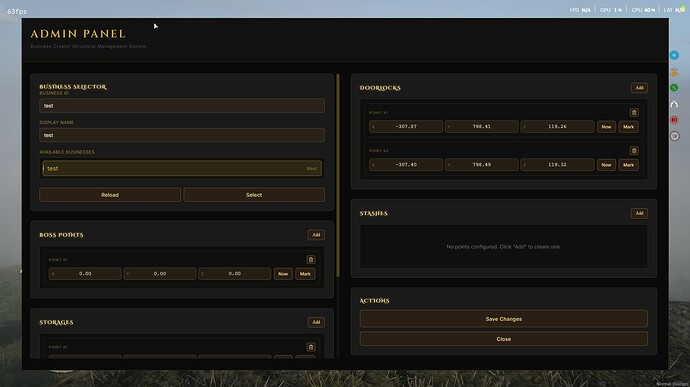Click the left column vertical scrollbar
Viewport: 690px width, 387px height.
[338, 175]
